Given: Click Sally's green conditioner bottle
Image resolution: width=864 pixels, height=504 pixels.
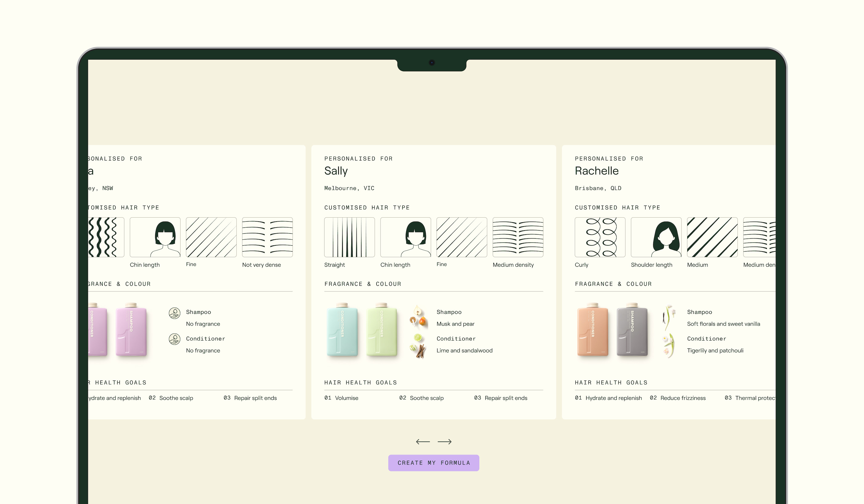Looking at the screenshot, I should (381, 330).
